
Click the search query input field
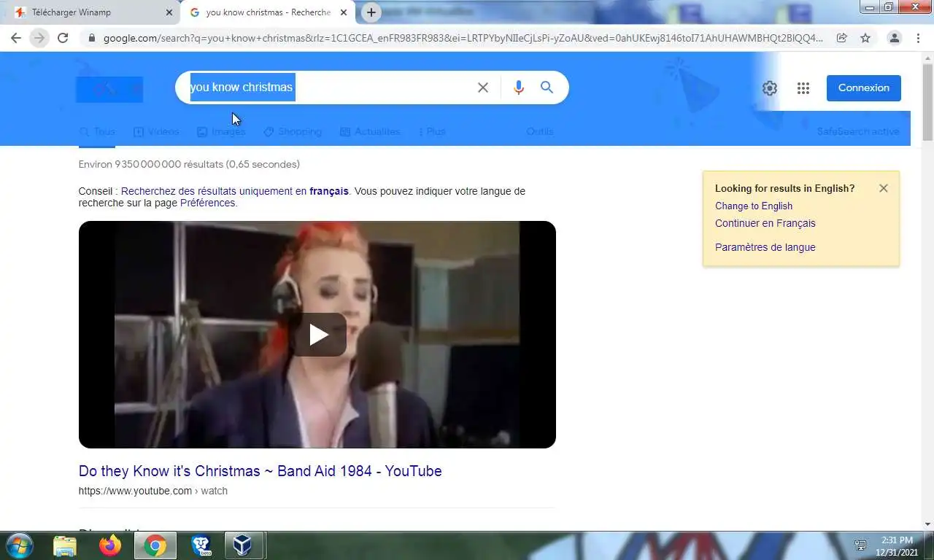(x=328, y=87)
